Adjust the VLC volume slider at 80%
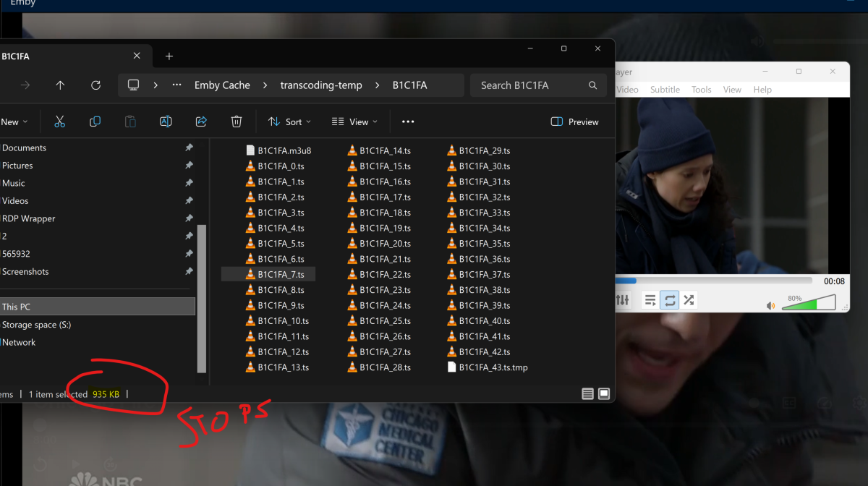This screenshot has width=868, height=486. (x=809, y=302)
